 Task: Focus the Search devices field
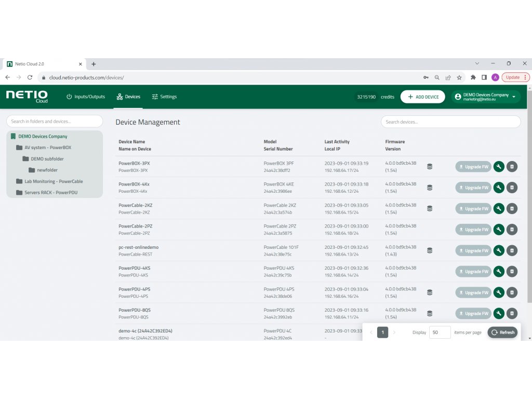pos(450,122)
